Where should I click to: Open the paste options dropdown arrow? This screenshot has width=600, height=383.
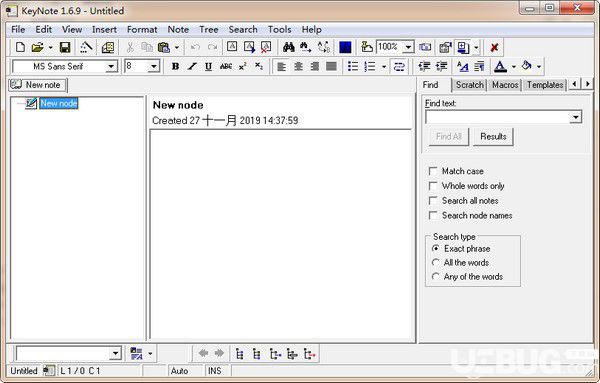pos(176,48)
